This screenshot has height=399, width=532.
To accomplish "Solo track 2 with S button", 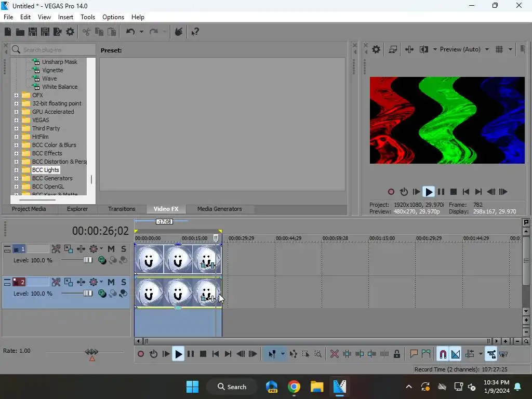I will 124,282.
